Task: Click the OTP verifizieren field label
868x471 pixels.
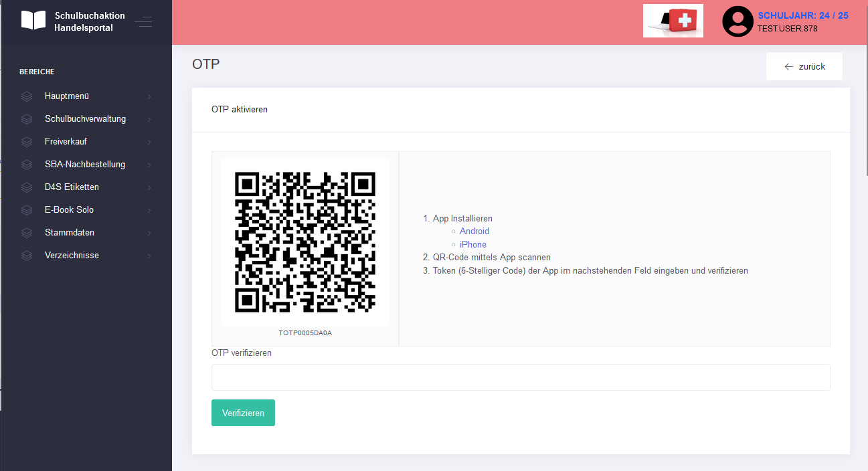Action: (242, 353)
